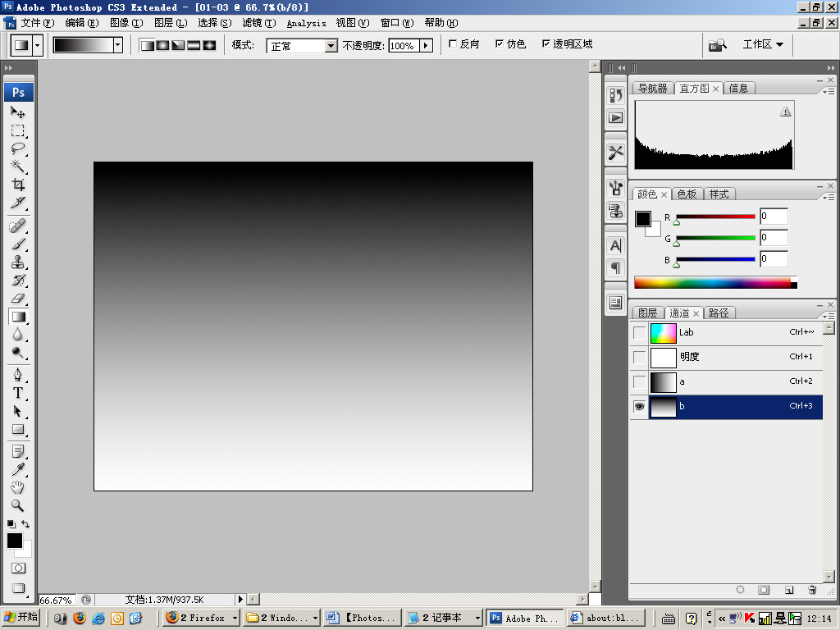Enable the 反向 reverse checkbox
840x630 pixels.
453,44
